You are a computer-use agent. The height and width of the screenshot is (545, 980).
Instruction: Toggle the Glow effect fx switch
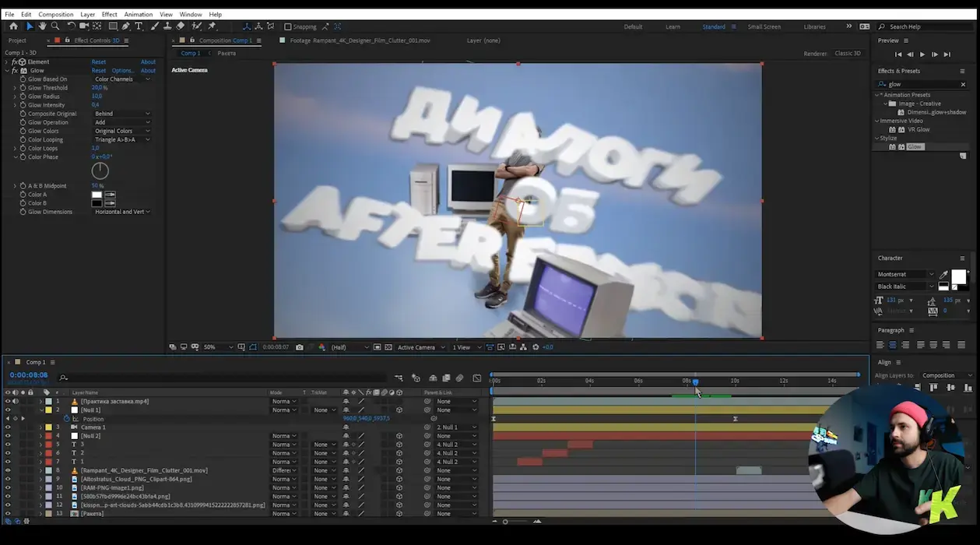15,71
